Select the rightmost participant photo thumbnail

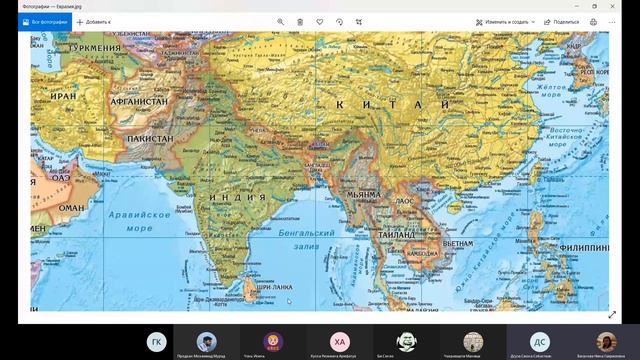coord(606,342)
